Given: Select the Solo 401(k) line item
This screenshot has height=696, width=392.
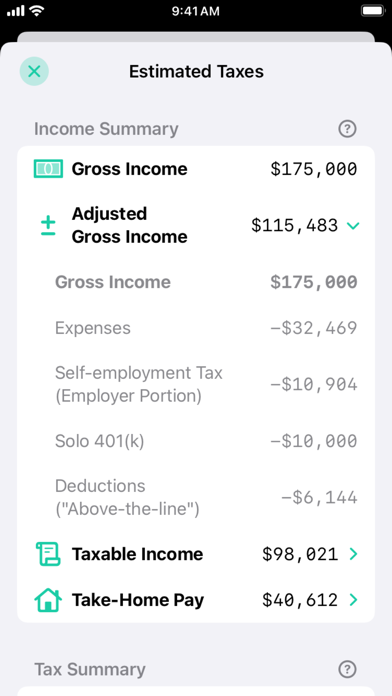Looking at the screenshot, I should point(206,441).
